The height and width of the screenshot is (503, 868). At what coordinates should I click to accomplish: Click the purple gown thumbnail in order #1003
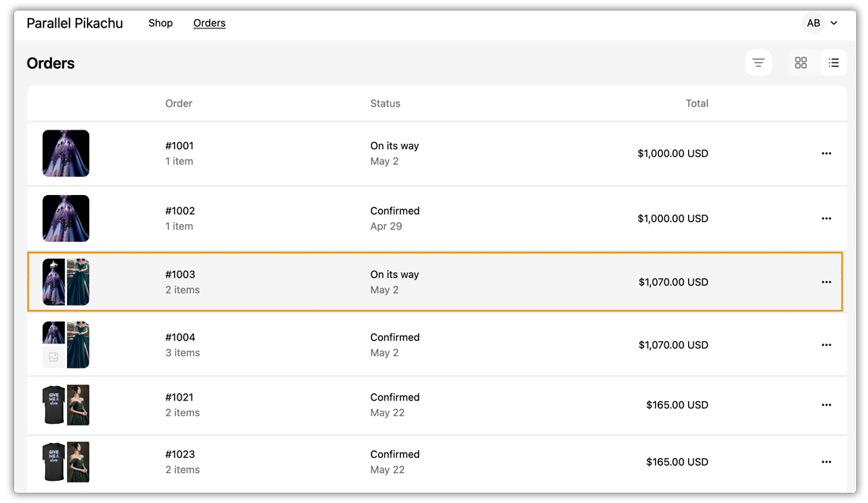pyautogui.click(x=54, y=282)
